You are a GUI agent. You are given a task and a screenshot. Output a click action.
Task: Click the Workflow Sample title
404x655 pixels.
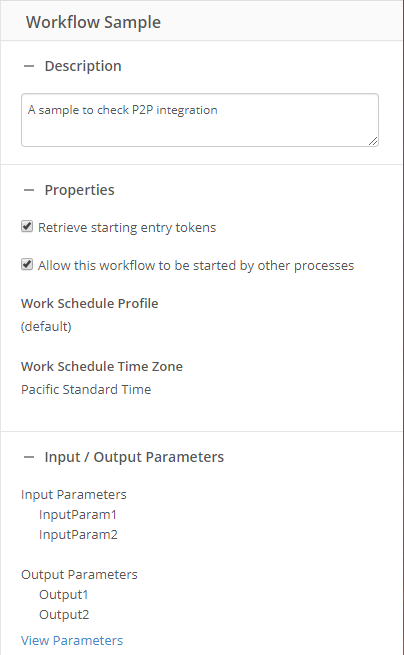click(x=93, y=22)
